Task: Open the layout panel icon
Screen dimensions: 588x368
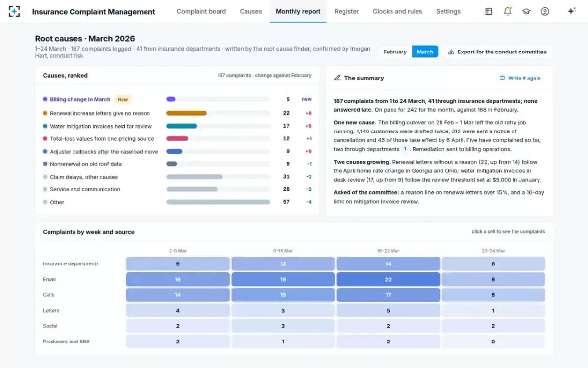Action: pos(489,11)
